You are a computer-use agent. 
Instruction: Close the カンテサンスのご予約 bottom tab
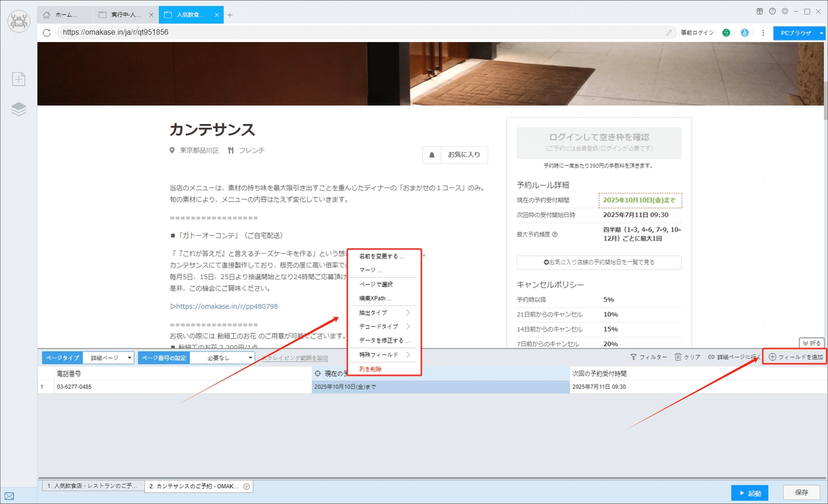coord(246,487)
